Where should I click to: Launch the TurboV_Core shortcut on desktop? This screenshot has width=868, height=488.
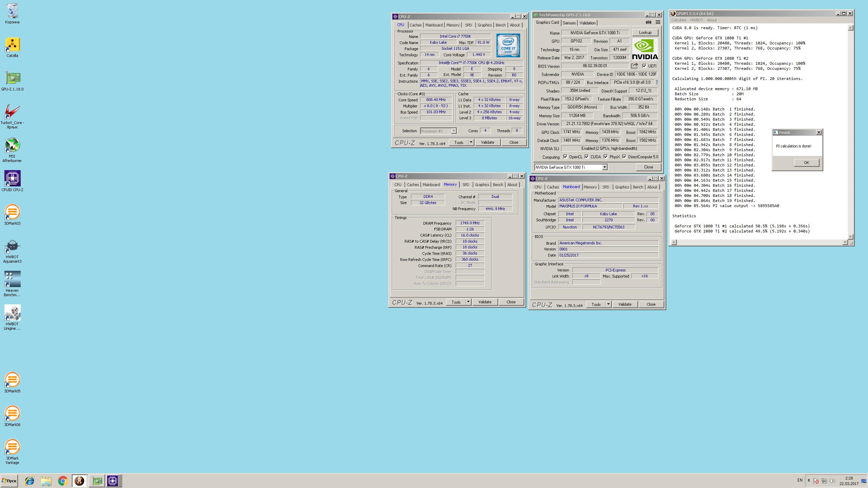click(12, 116)
